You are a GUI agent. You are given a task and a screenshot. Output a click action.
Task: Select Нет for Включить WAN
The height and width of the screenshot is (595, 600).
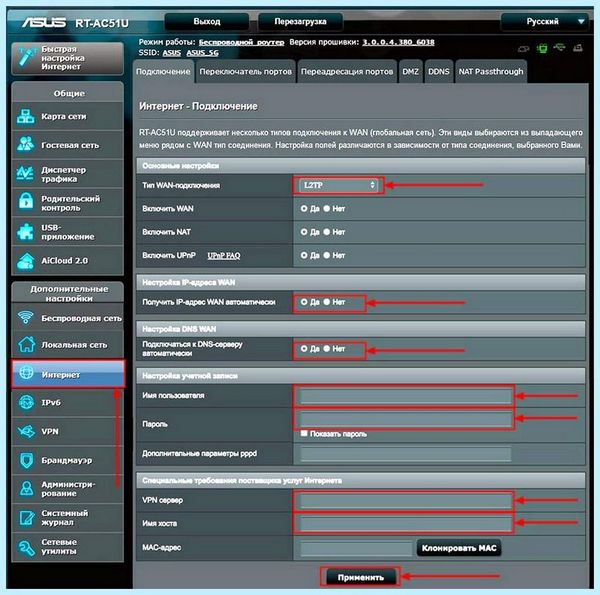(326, 209)
